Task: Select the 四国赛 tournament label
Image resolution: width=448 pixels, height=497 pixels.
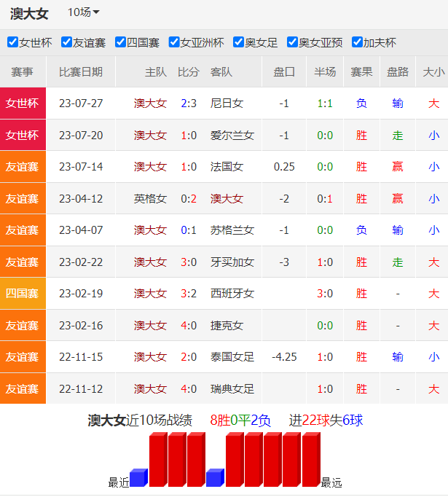Action: pos(23,294)
